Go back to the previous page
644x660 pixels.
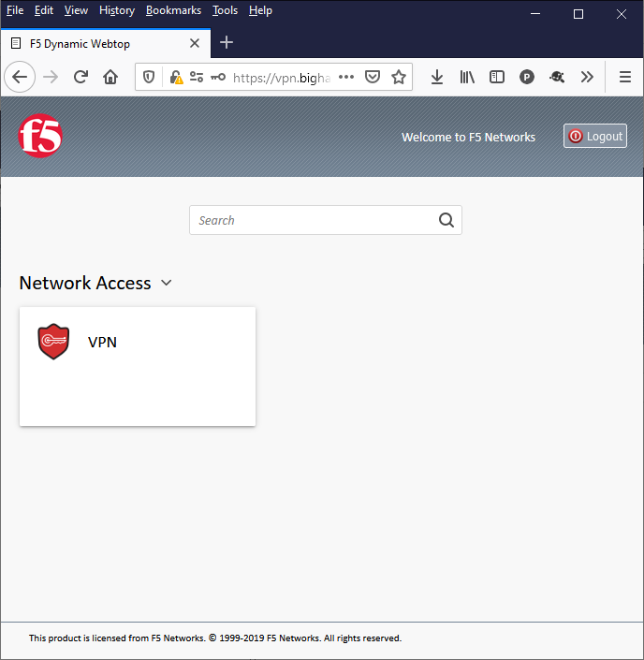pyautogui.click(x=20, y=77)
